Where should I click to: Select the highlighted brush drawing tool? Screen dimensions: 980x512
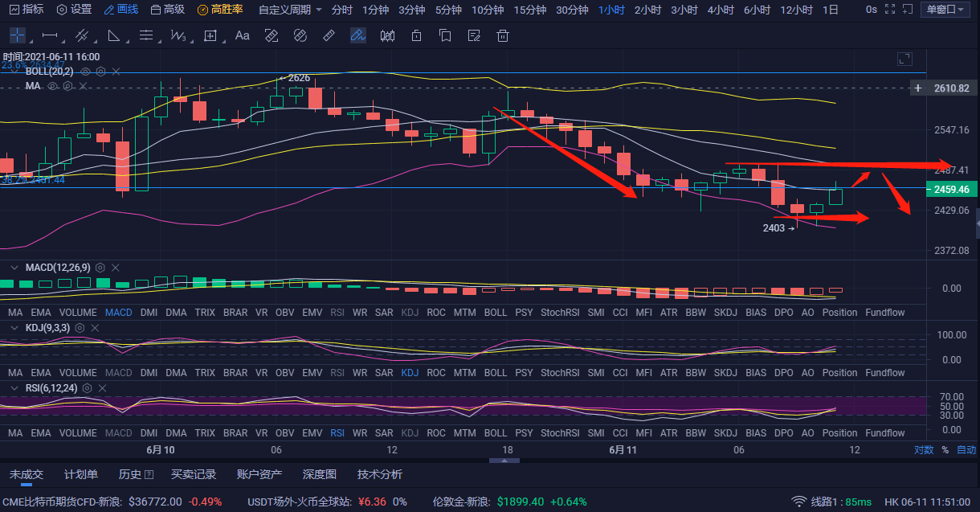tap(357, 35)
